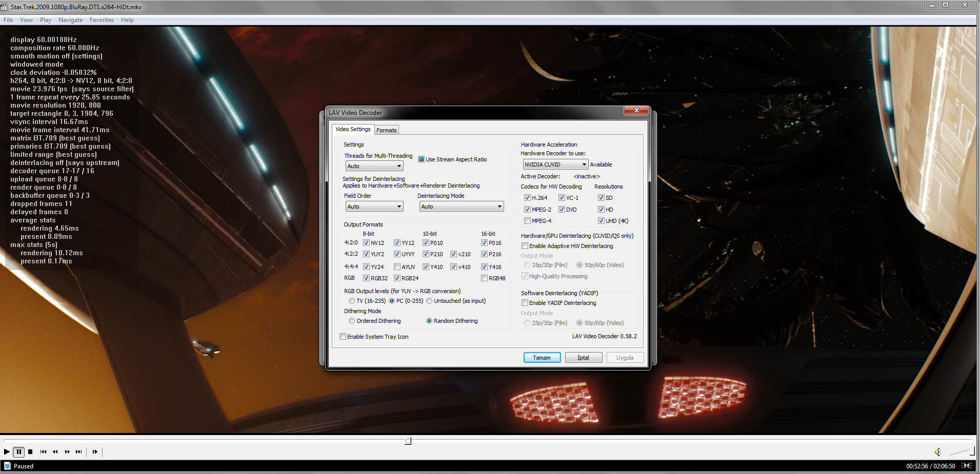Viewport: 980px width, 474px height.
Task: Open the Deinterlacing Mode dropdown
Action: (462, 207)
